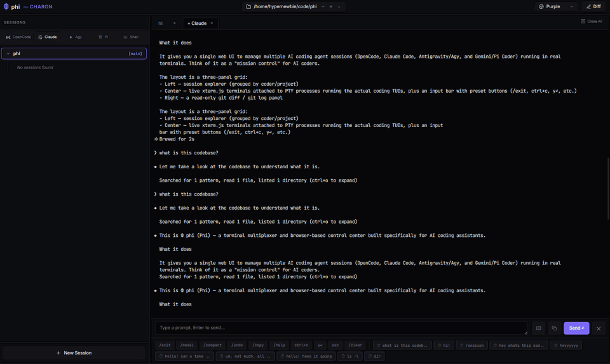Select history item 'ls -l'
This screenshot has width=610, height=364.
(349, 356)
